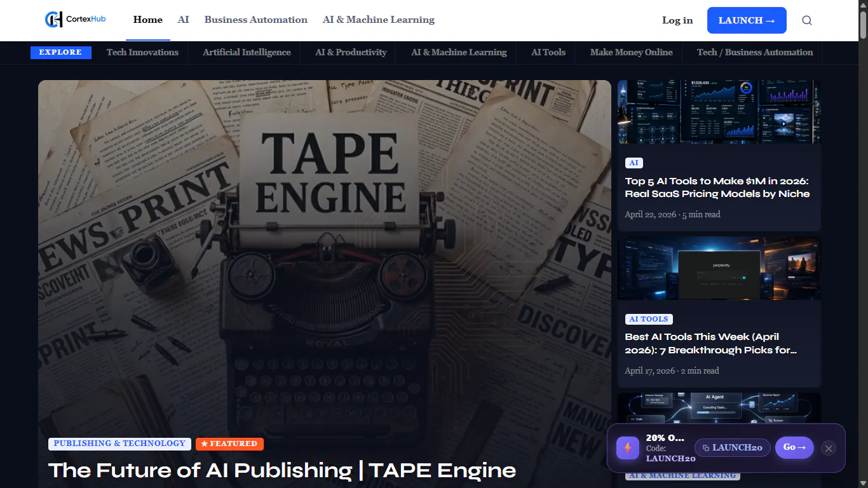Open AI Tools in the explore bar
Viewport: 868px width, 488px height.
(548, 52)
